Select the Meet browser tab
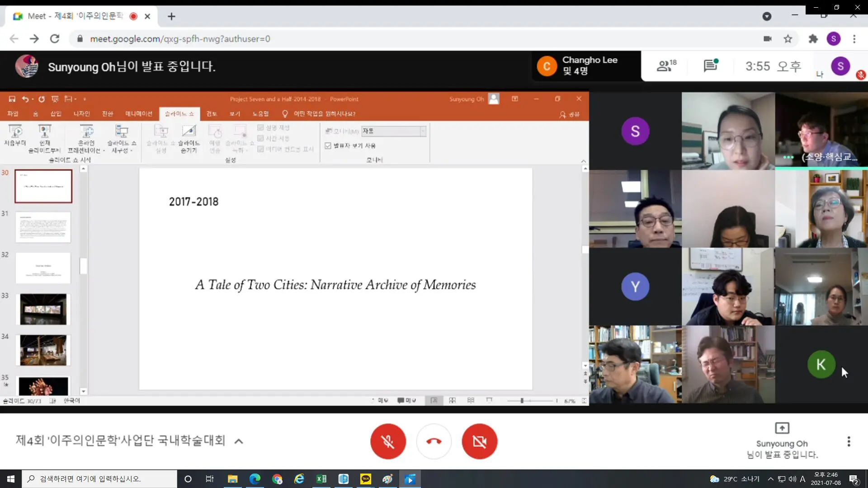Screen dimensions: 868x488 point(75,16)
